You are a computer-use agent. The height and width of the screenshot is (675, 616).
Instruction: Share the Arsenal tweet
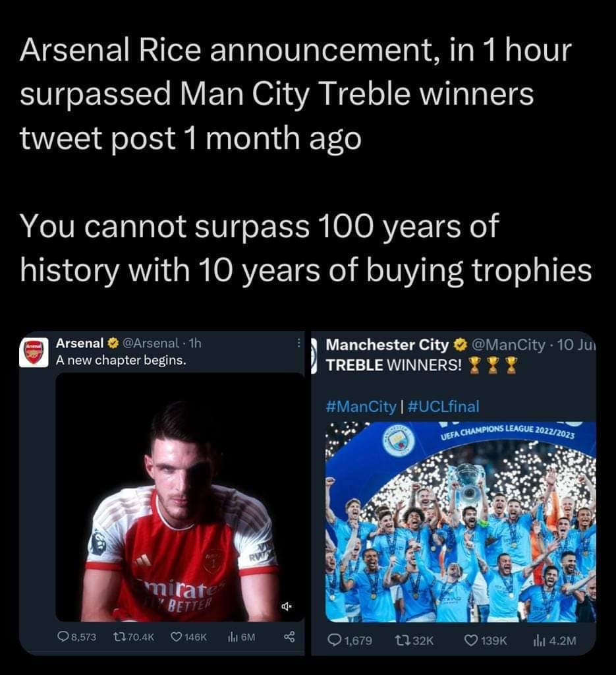[288, 637]
